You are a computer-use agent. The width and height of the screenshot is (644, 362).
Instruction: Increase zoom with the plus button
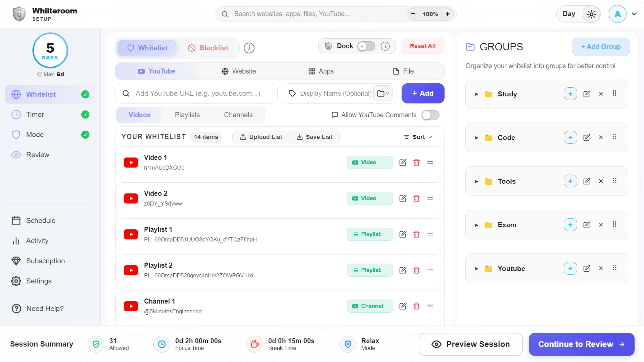click(x=447, y=14)
